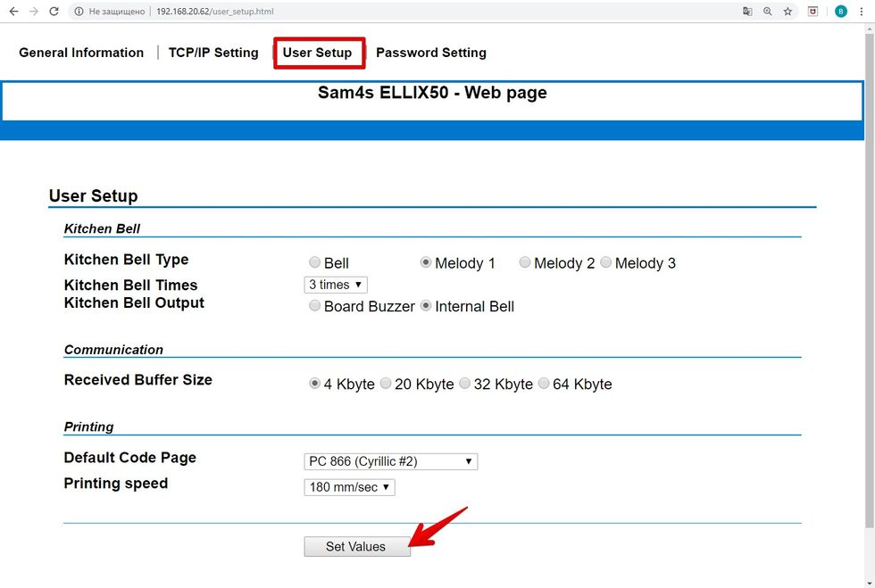The width and height of the screenshot is (875, 588).
Task: Click the Printing section title
Action: [x=88, y=427]
